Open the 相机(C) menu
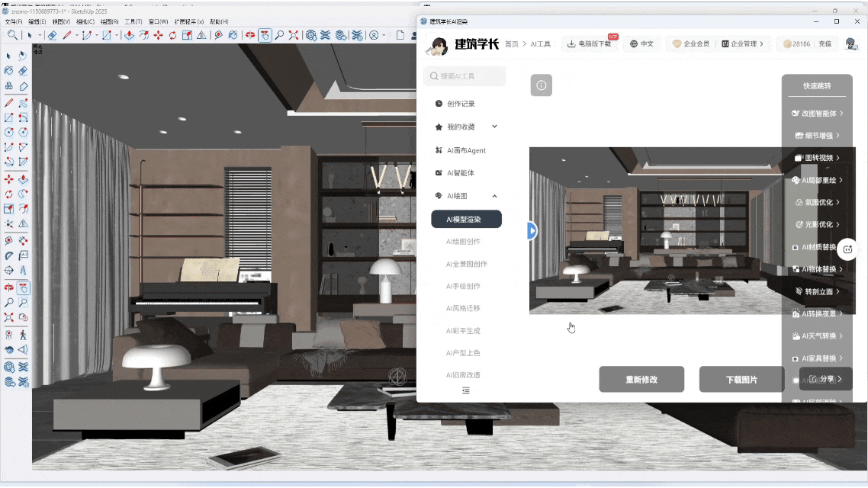This screenshot has width=868, height=488. [x=85, y=21]
